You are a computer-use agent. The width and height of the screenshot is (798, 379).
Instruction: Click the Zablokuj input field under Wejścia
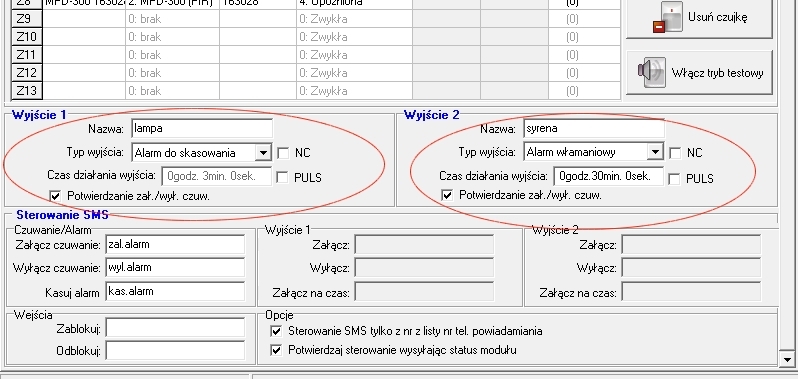175,329
